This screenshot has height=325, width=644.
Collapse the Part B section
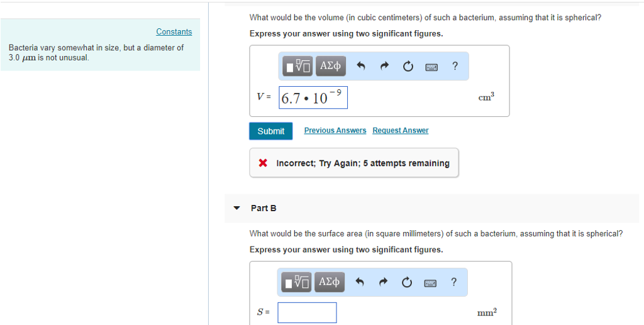click(236, 208)
